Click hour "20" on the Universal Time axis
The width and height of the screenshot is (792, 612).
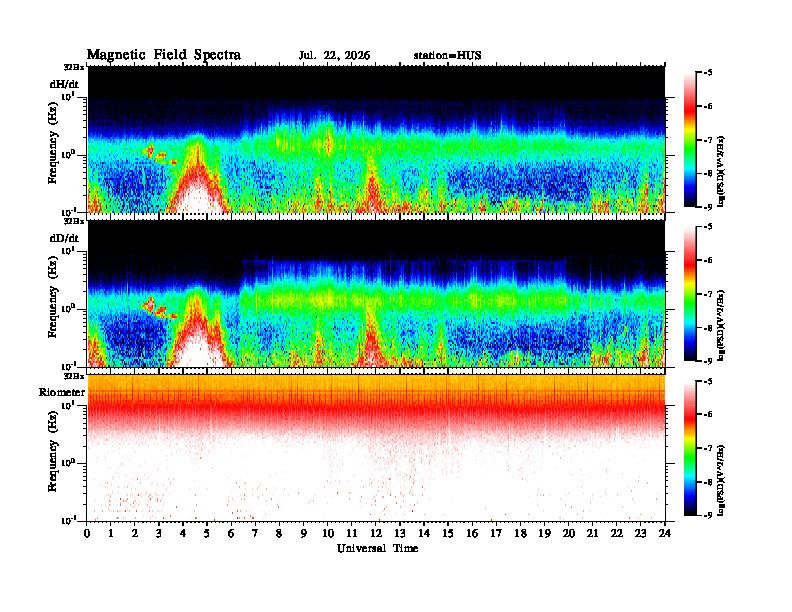[568, 533]
